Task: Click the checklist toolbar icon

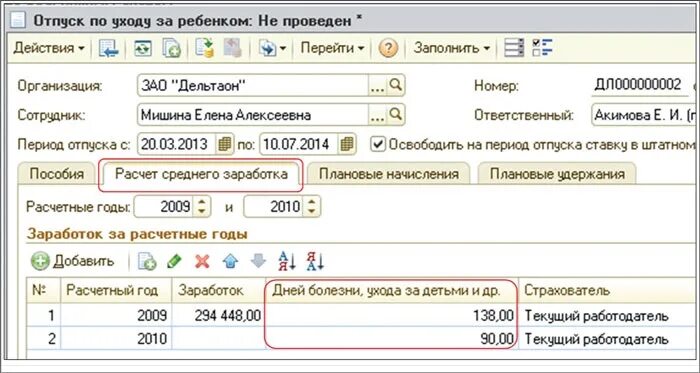Action: click(x=543, y=48)
